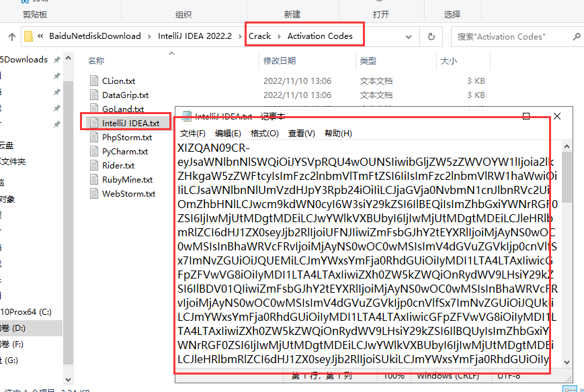
Task: Select Activation Codes breadcrumb segment
Action: tap(320, 36)
